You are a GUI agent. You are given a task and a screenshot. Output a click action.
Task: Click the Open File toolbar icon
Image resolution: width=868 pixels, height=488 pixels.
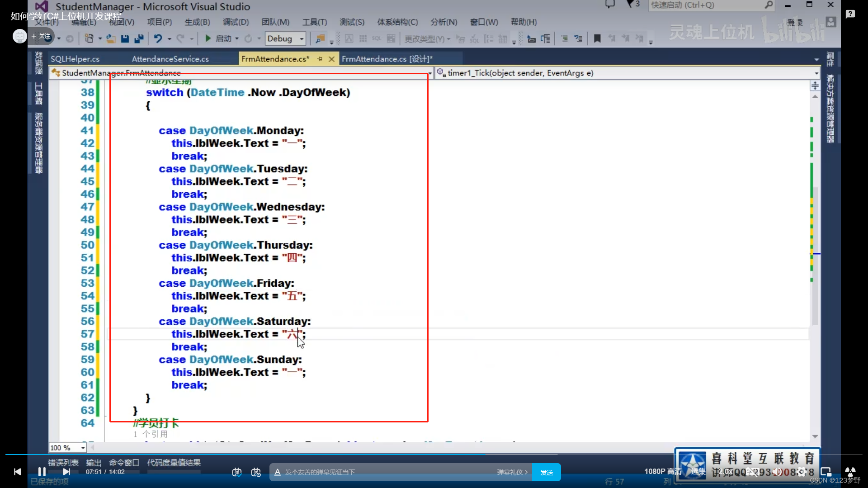(x=111, y=39)
